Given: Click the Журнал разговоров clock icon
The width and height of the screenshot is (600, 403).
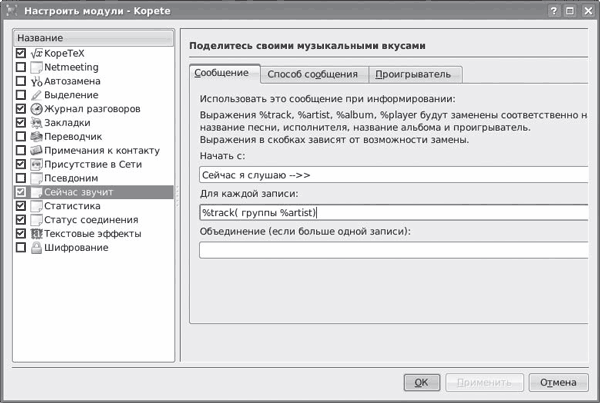Looking at the screenshot, I should point(37,108).
